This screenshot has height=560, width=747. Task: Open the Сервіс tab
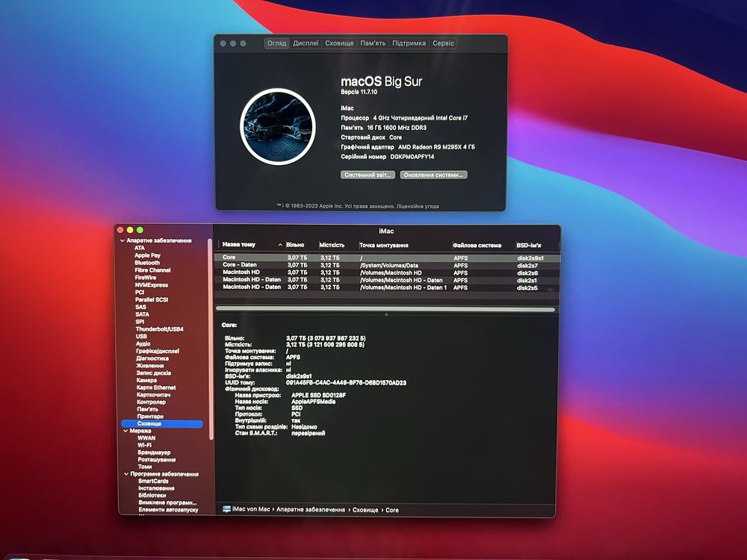point(443,43)
